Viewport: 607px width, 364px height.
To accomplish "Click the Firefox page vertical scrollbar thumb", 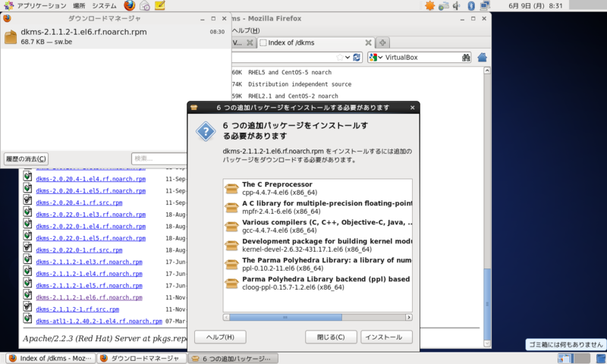I will coord(487,304).
